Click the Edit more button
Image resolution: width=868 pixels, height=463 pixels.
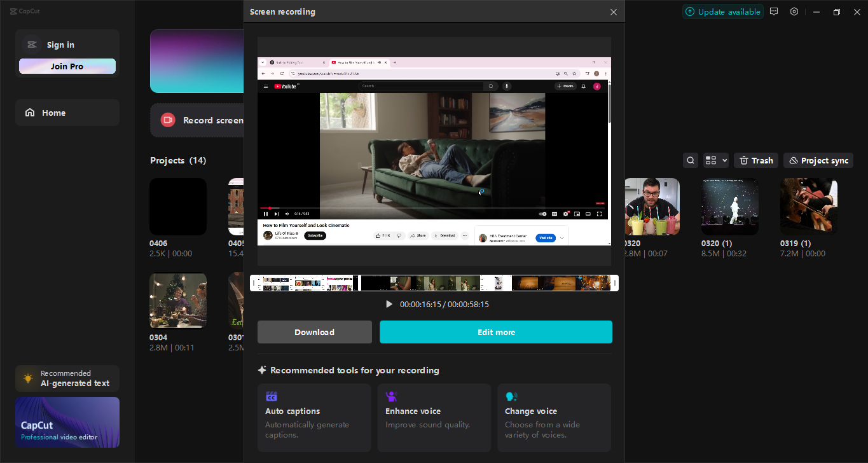496,332
